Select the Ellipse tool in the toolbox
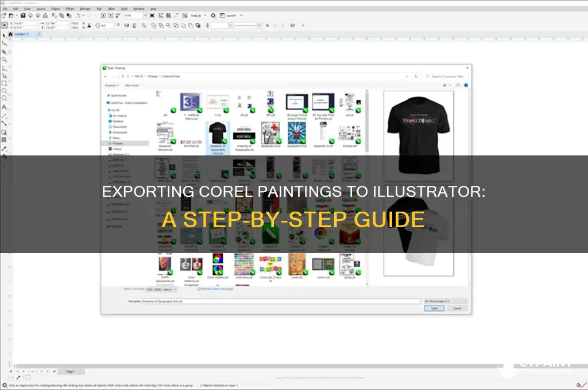Image resolution: width=588 pixels, height=390 pixels. click(x=4, y=91)
